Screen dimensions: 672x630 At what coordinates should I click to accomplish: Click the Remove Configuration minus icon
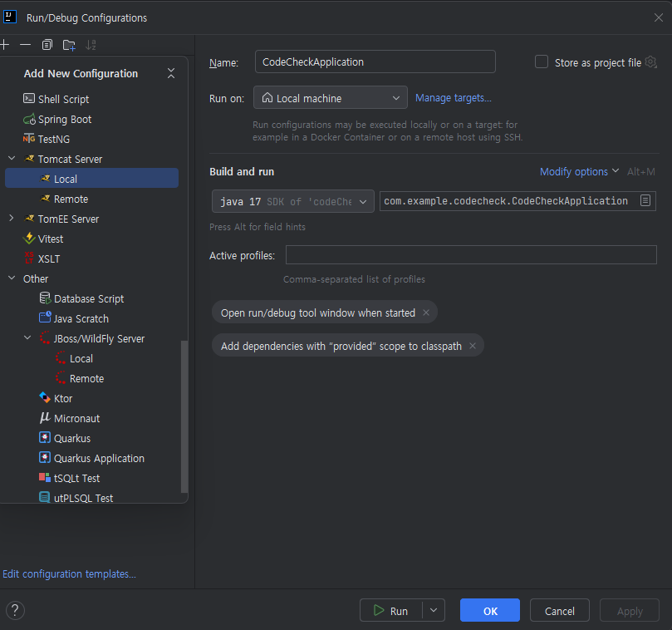coord(25,45)
